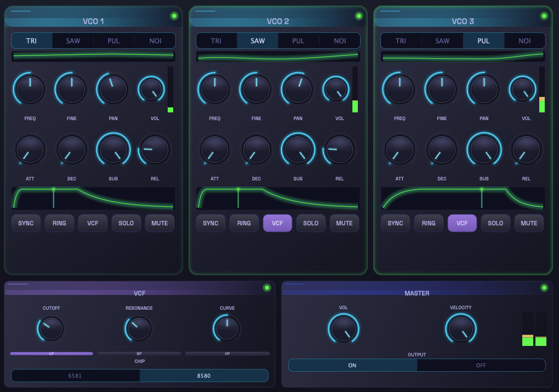
Task: Click the VCO 2 FREQ knob
Action: click(215, 89)
